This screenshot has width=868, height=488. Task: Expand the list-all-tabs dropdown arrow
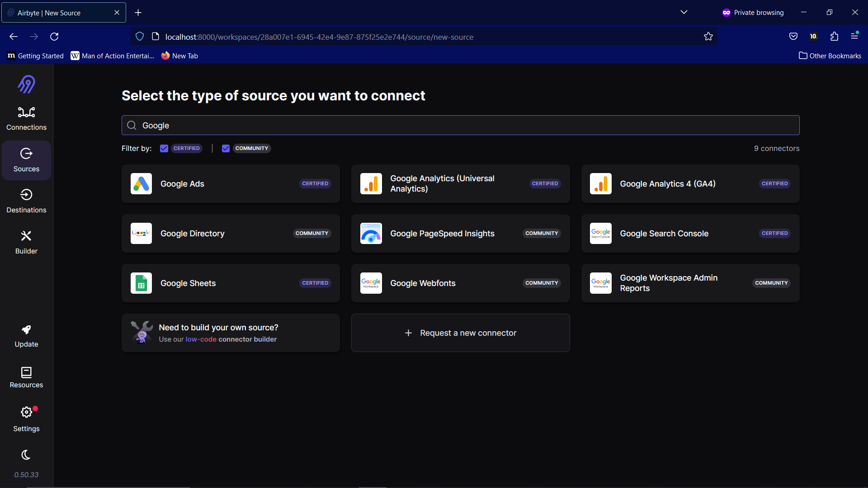point(684,12)
